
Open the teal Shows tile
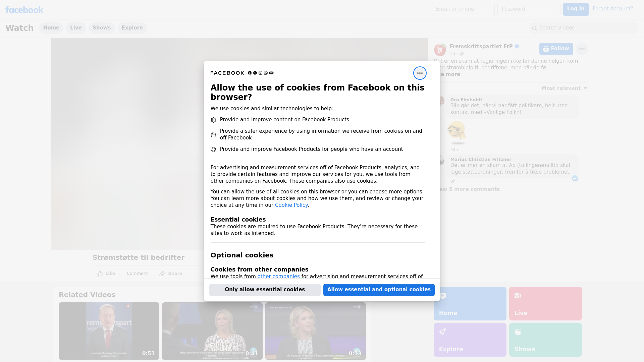(x=545, y=340)
